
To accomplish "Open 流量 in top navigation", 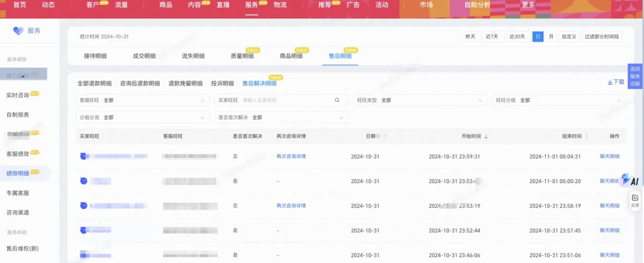I will click(121, 5).
